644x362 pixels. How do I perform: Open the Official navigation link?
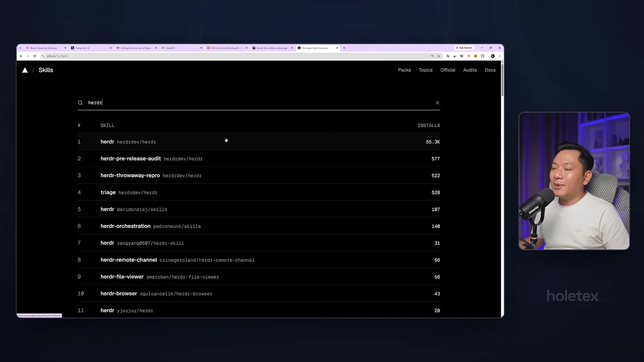448,70
